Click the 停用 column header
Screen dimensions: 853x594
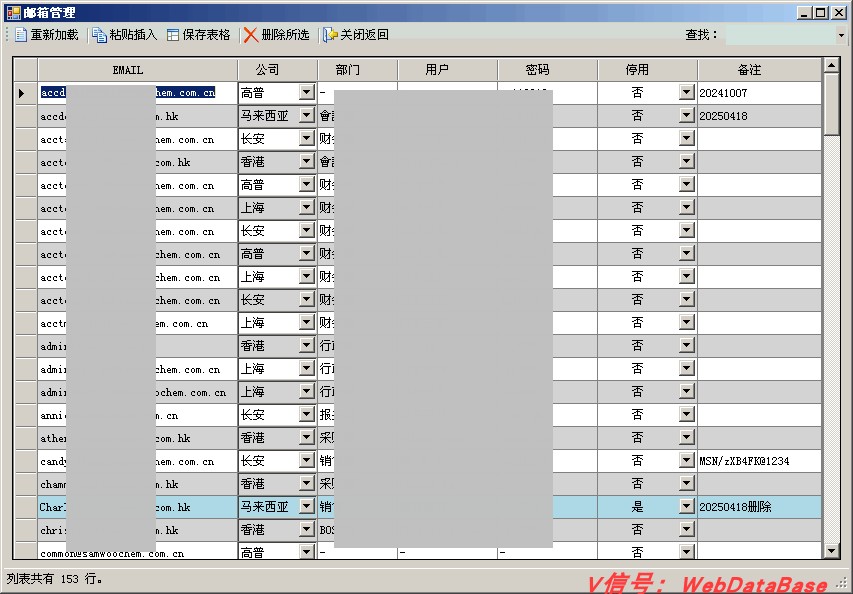pyautogui.click(x=647, y=70)
